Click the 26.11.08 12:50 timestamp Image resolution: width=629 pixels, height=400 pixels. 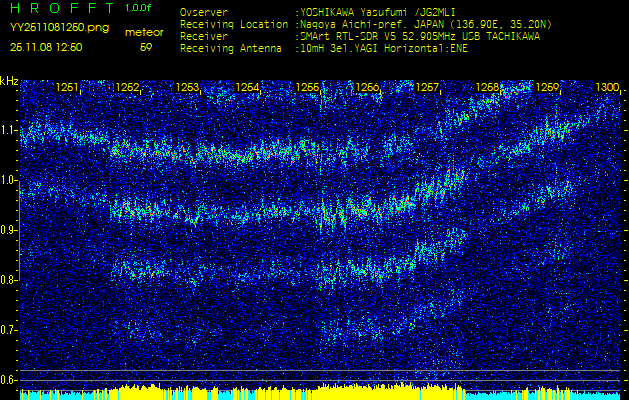coord(44,47)
